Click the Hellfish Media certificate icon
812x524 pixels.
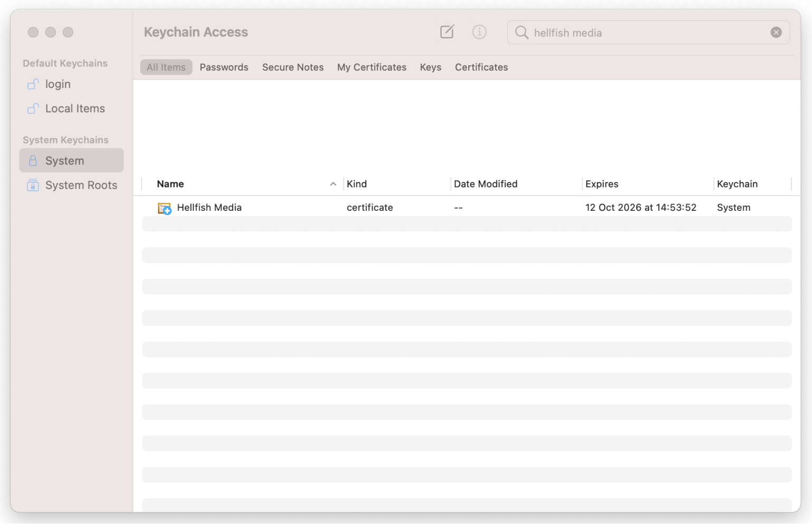pyautogui.click(x=164, y=208)
